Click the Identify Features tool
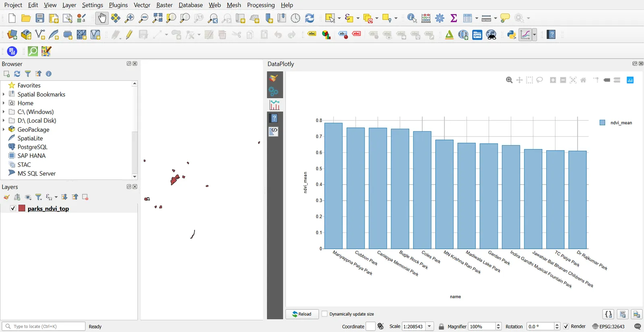 pos(412,18)
